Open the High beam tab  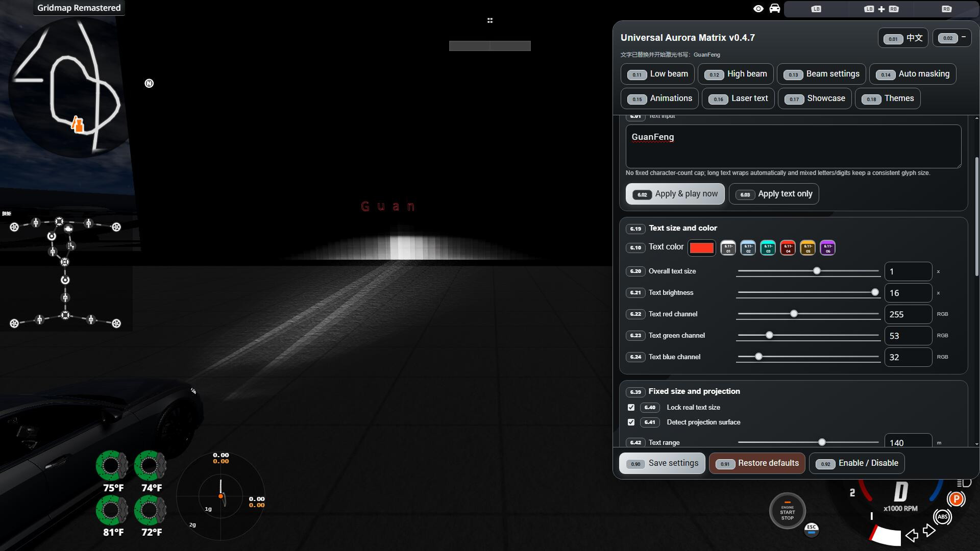[x=736, y=74]
